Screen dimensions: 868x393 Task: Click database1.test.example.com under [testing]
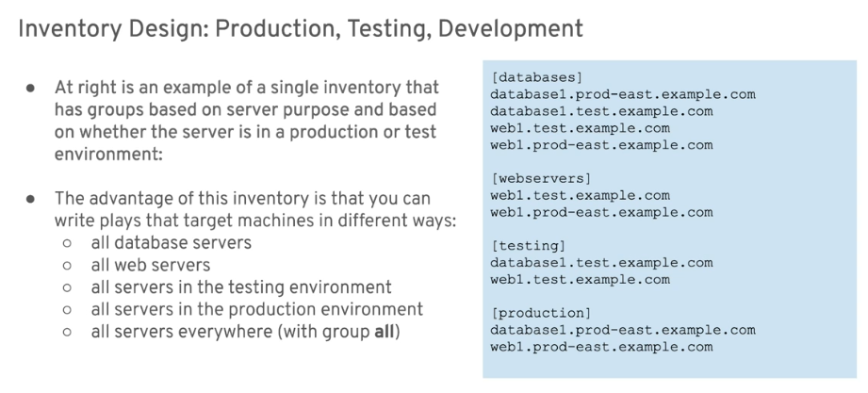[x=601, y=262]
